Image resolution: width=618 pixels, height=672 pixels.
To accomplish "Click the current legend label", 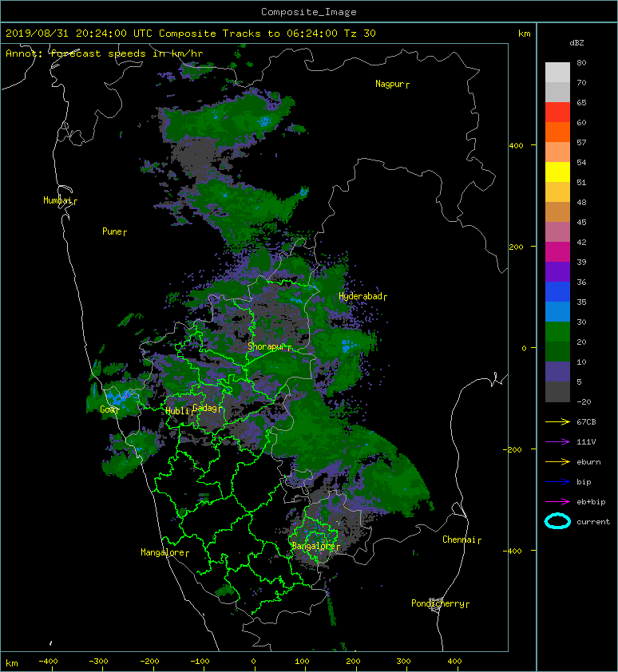I will coord(593,522).
